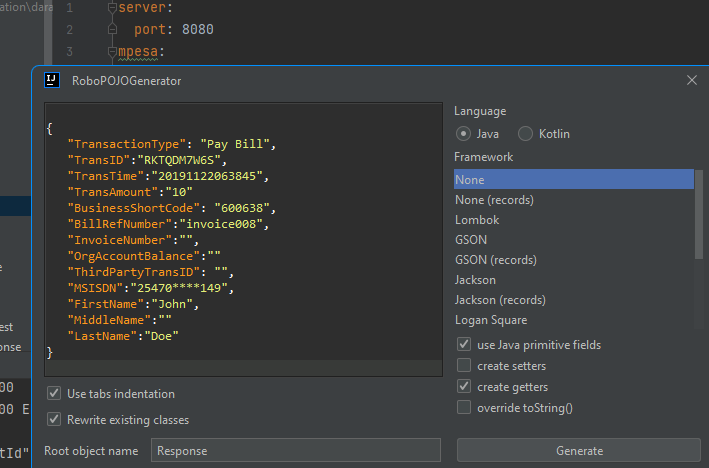Pick Jackson framework in the list
Screen dimensions: 709x468
pyautogui.click(x=574, y=280)
